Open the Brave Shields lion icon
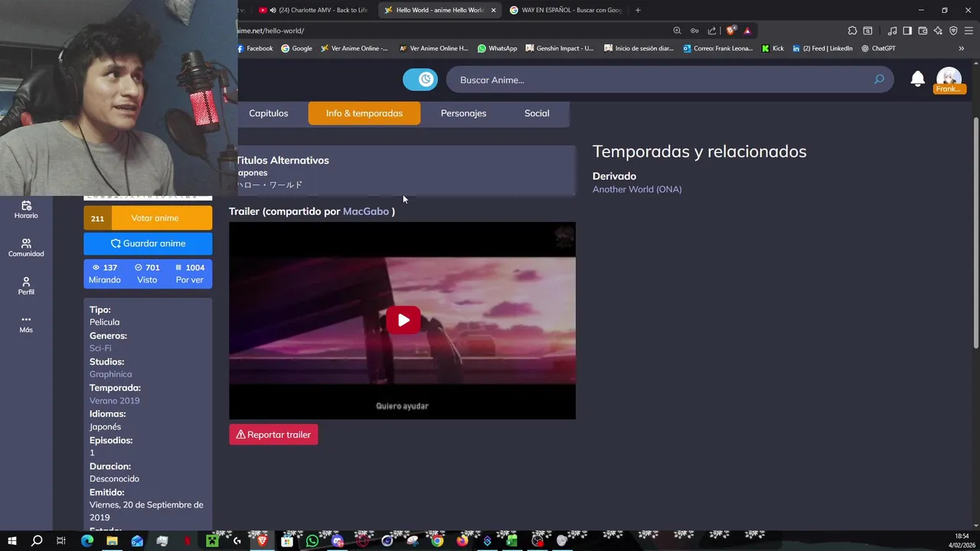 731,31
